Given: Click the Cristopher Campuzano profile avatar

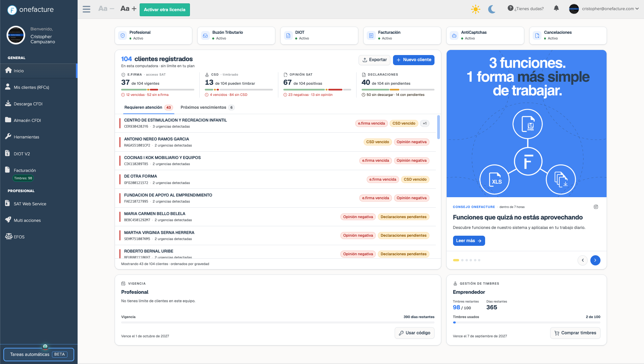Looking at the screenshot, I should (16, 35).
